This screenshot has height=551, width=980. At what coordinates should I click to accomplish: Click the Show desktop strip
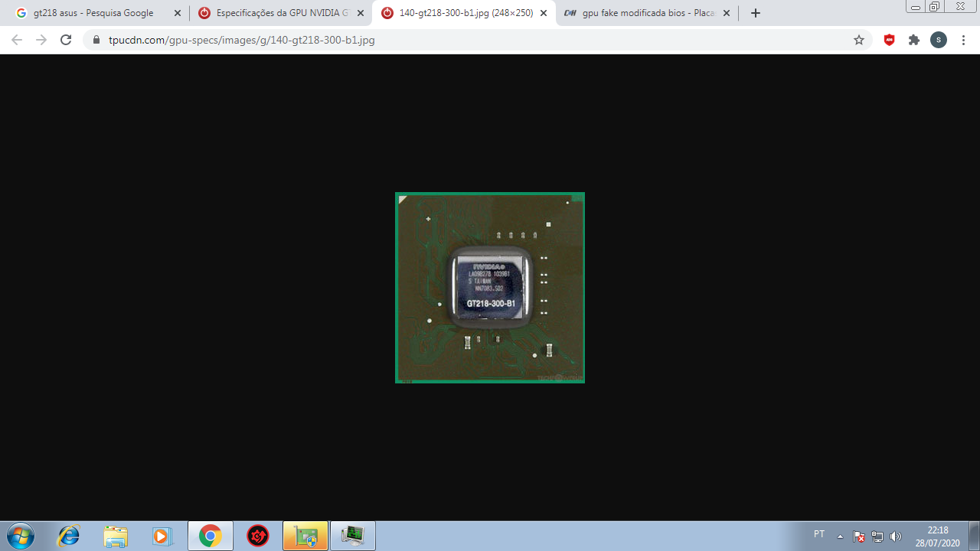(974, 536)
